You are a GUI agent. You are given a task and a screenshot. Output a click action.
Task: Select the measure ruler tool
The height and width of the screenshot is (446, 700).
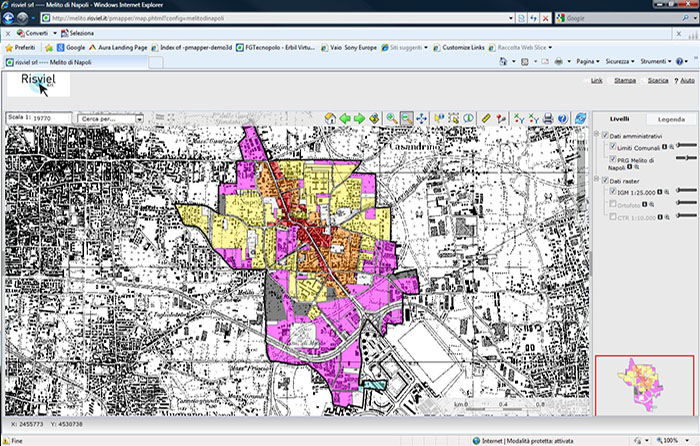(x=485, y=118)
